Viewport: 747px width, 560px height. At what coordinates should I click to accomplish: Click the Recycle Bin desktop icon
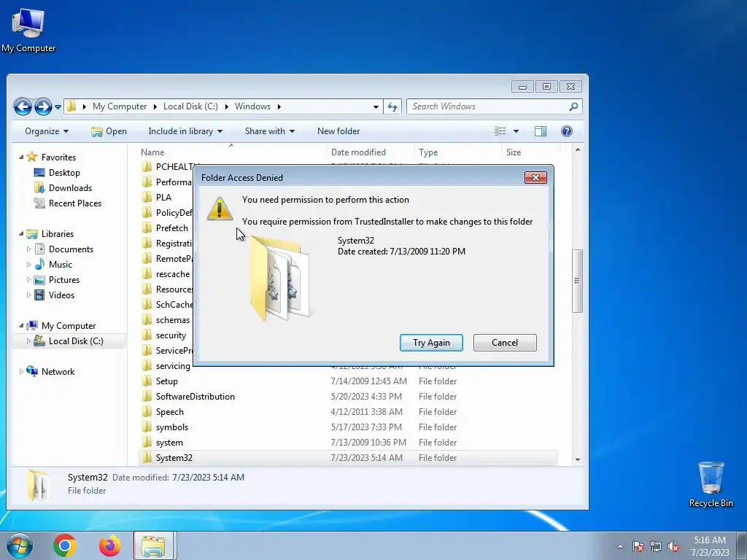[x=711, y=485]
